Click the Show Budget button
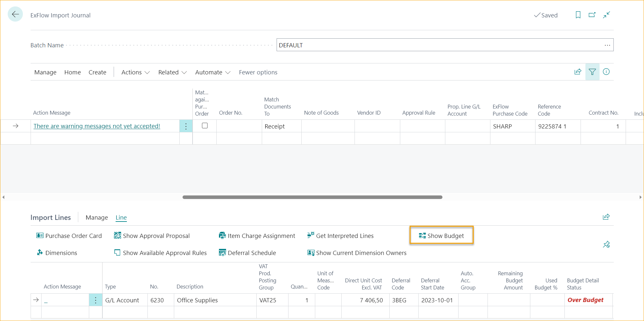 [441, 235]
